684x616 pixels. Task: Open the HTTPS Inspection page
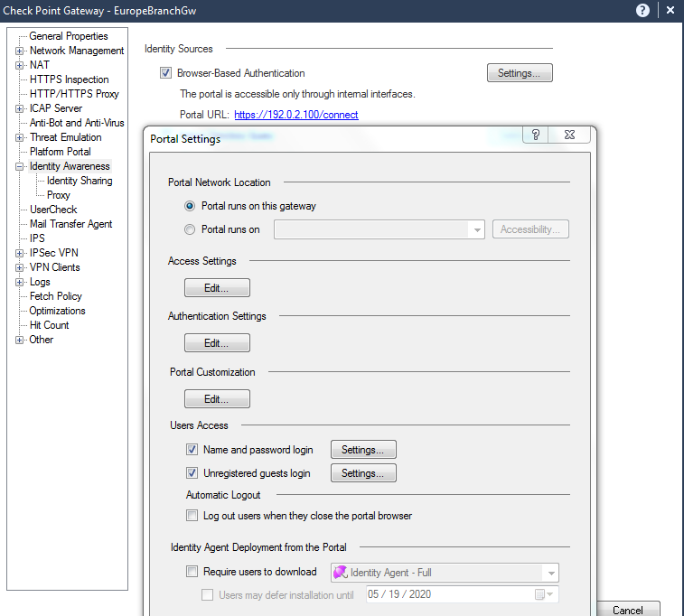pyautogui.click(x=69, y=79)
